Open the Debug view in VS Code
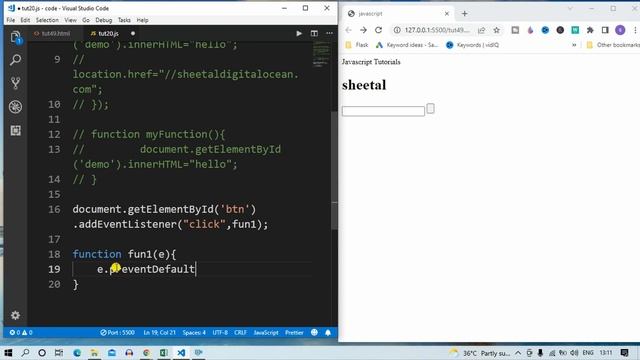Viewport: 640px width, 360px height. 16,107
